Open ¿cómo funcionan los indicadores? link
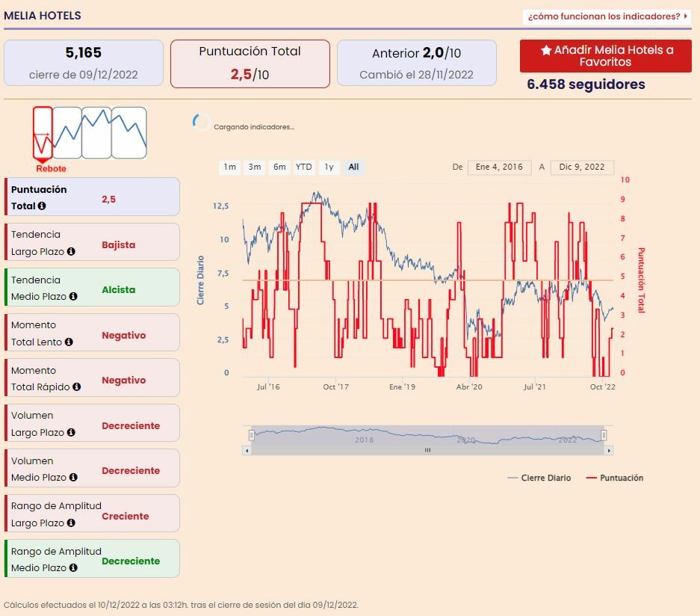This screenshot has height=616, width=700. click(x=607, y=16)
